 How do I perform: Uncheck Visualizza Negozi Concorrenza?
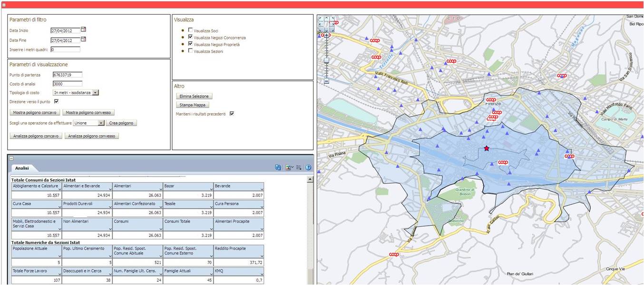click(x=191, y=37)
